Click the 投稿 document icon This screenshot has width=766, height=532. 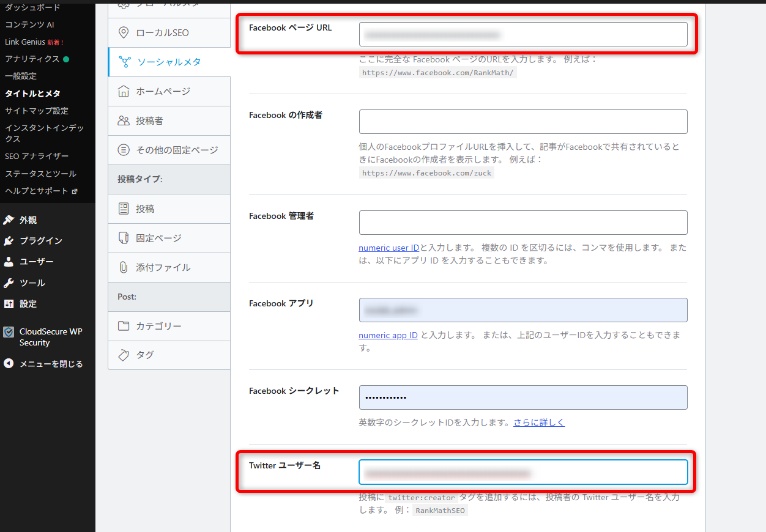(124, 209)
